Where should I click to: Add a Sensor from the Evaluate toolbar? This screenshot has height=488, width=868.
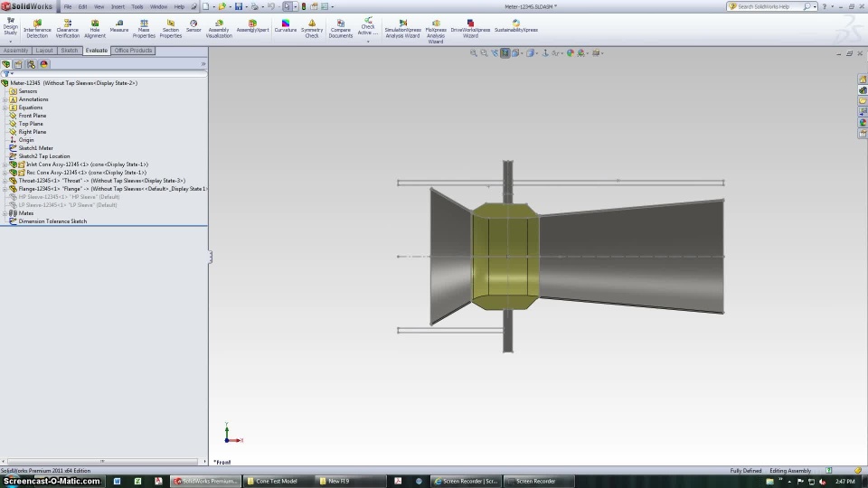(x=193, y=26)
